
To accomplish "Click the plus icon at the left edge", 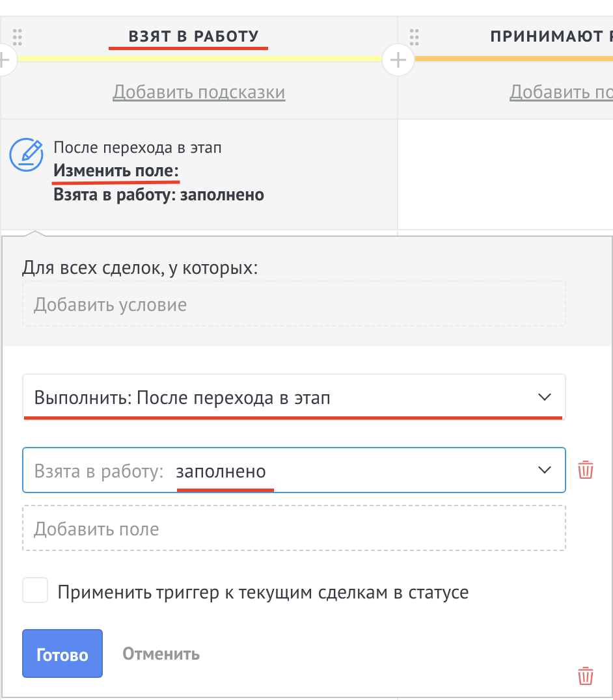I will click(5, 61).
